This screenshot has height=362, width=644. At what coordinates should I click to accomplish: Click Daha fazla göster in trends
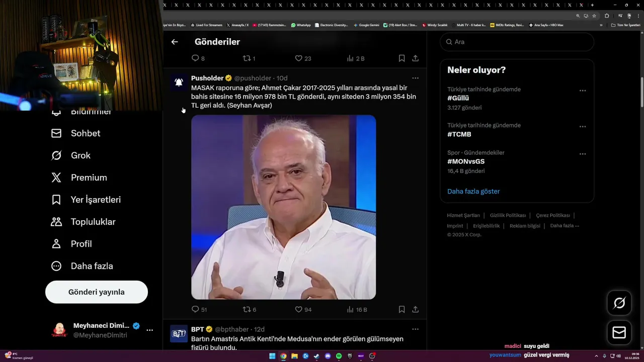click(x=473, y=191)
